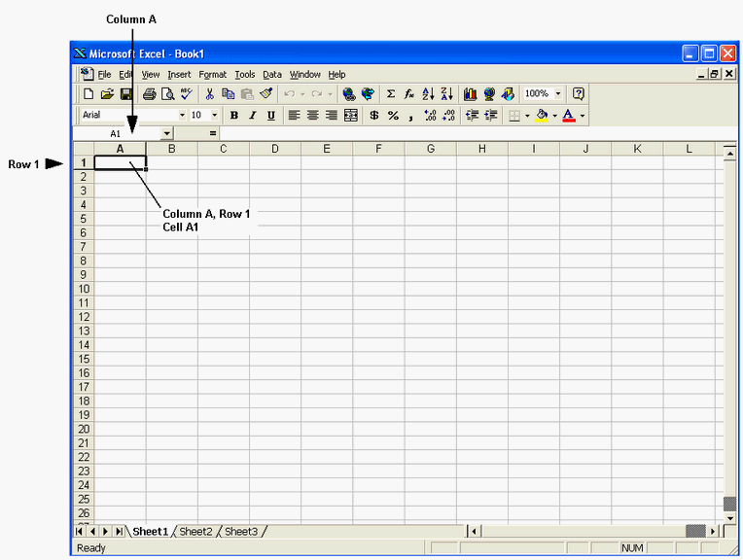
Task: Click the Redo arrow icon
Action: click(316, 93)
